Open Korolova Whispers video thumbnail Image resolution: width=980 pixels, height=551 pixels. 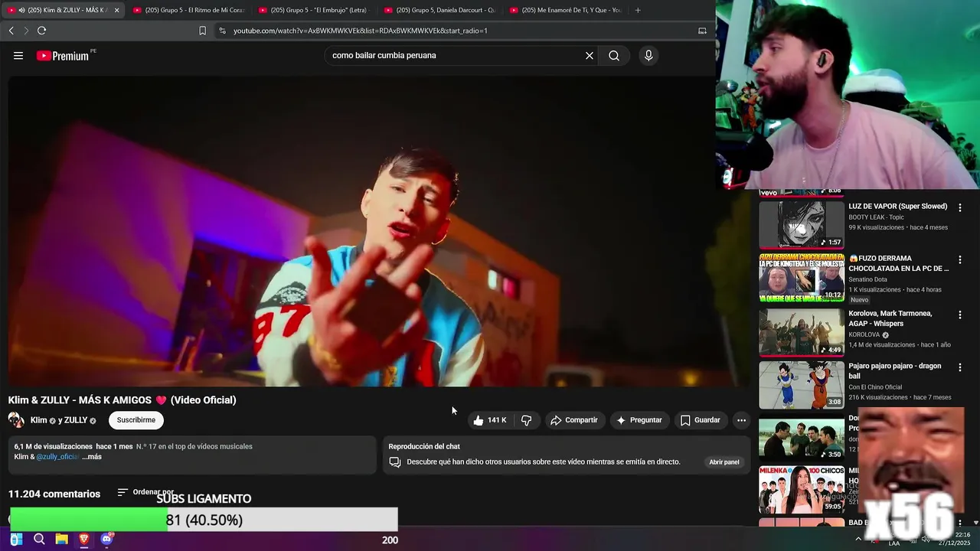pos(802,332)
